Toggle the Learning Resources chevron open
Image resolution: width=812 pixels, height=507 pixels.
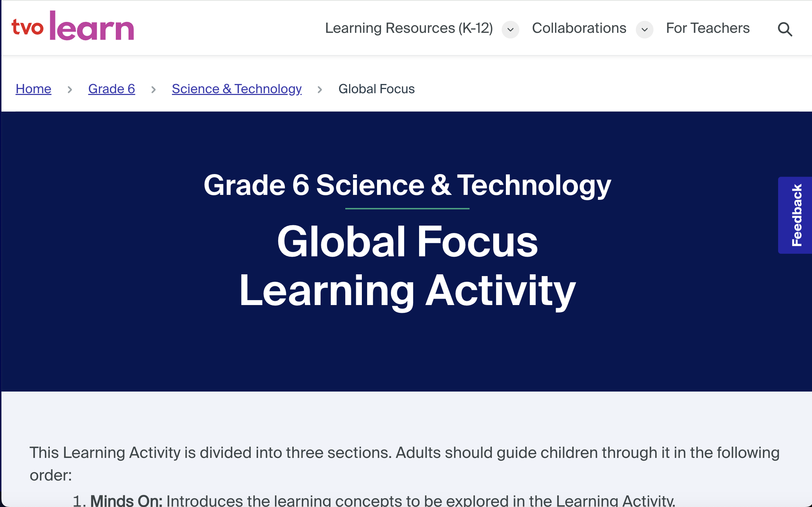(510, 30)
